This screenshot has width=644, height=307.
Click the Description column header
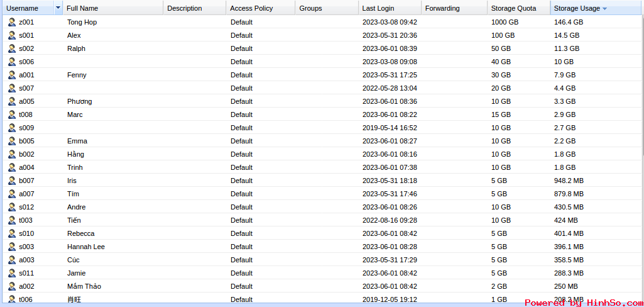pyautogui.click(x=185, y=8)
